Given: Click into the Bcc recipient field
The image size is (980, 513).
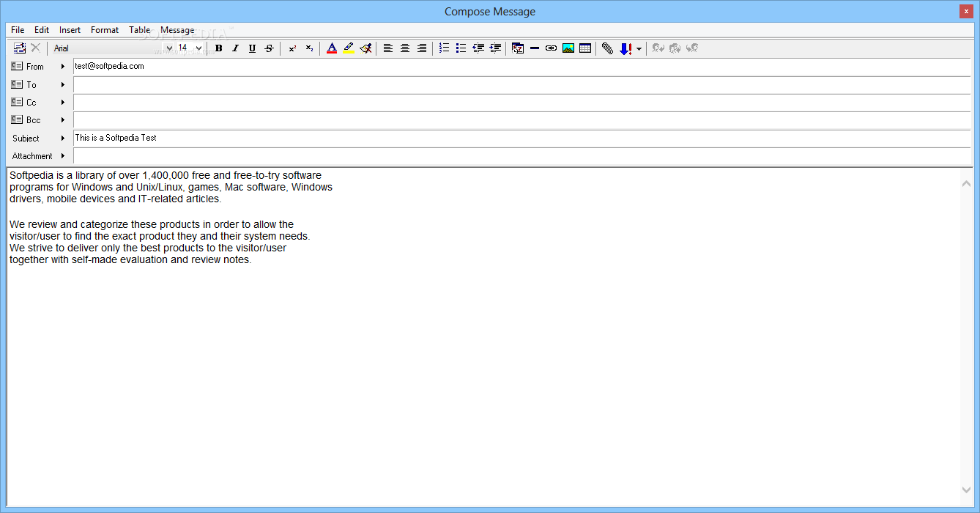Looking at the screenshot, I should click(521, 119).
